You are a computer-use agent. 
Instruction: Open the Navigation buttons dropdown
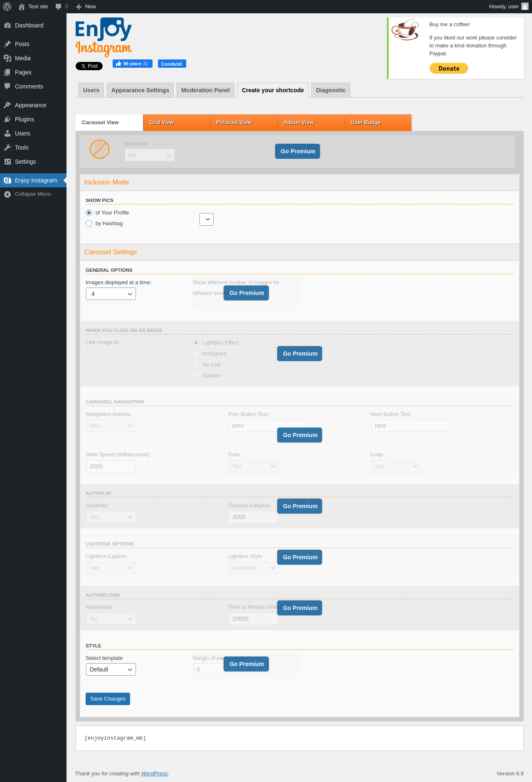pos(111,425)
